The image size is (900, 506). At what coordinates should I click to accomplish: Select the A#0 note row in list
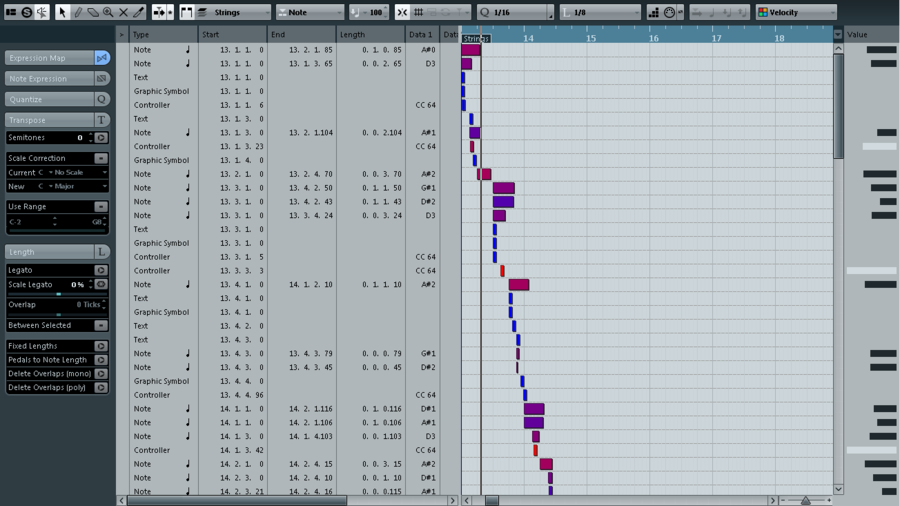click(285, 50)
